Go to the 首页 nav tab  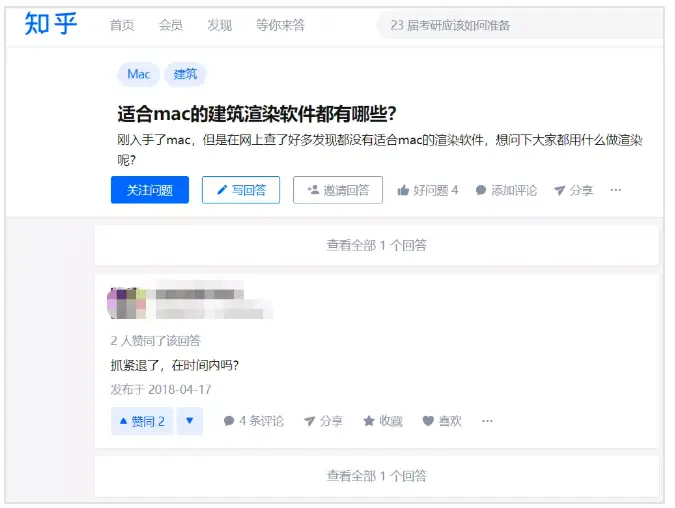[122, 25]
